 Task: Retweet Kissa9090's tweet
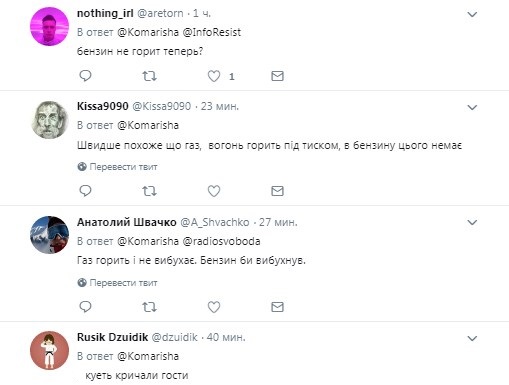coord(149,191)
